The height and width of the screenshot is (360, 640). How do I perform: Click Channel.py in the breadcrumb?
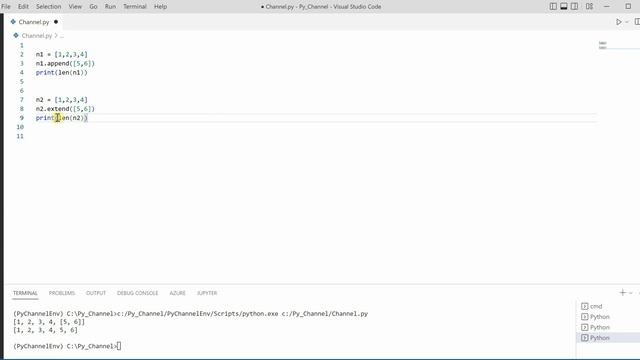click(37, 36)
